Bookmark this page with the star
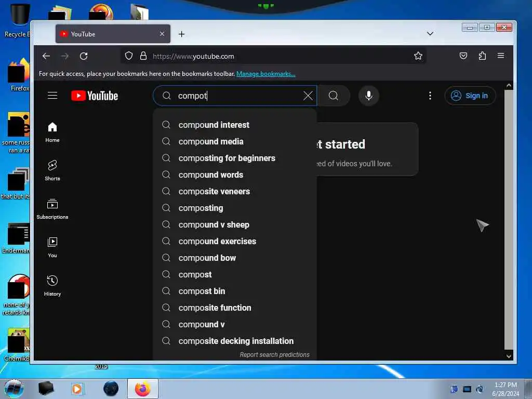This screenshot has width=532, height=399. coord(418,56)
